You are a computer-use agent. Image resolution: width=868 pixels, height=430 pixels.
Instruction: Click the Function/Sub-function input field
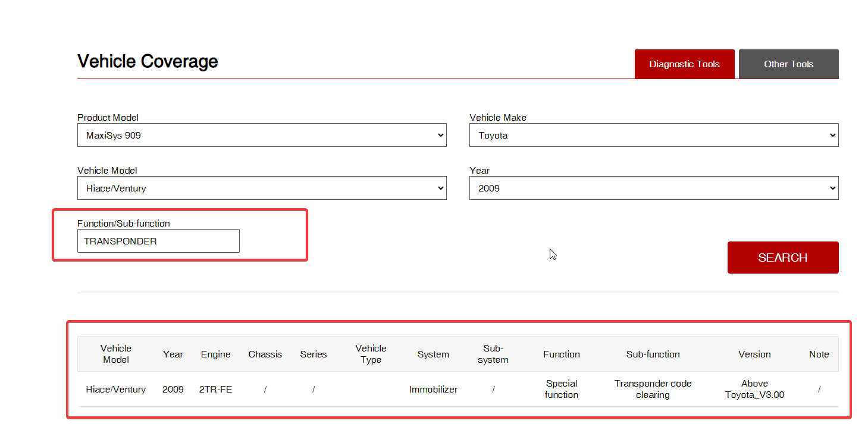click(x=158, y=241)
